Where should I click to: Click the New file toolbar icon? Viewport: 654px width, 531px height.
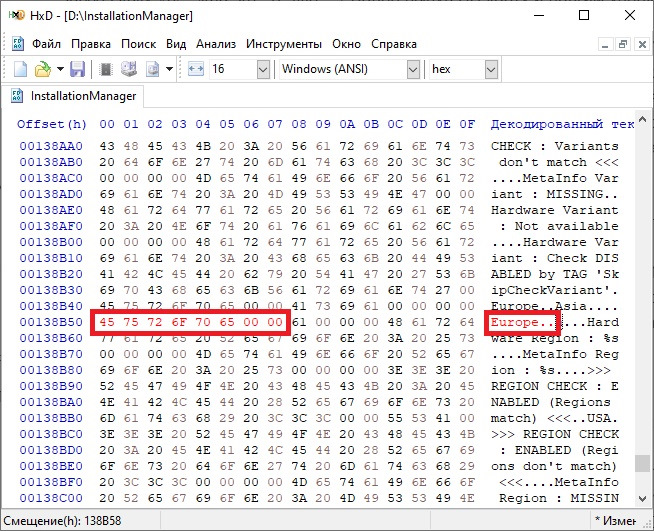click(x=20, y=69)
